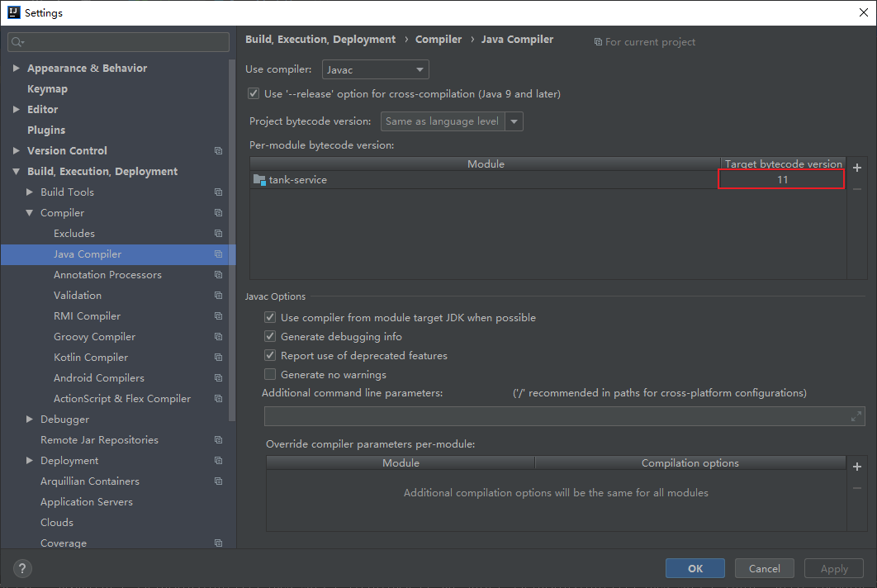This screenshot has width=877, height=588.
Task: Select Kotlin Compiler settings item
Action: (x=91, y=358)
